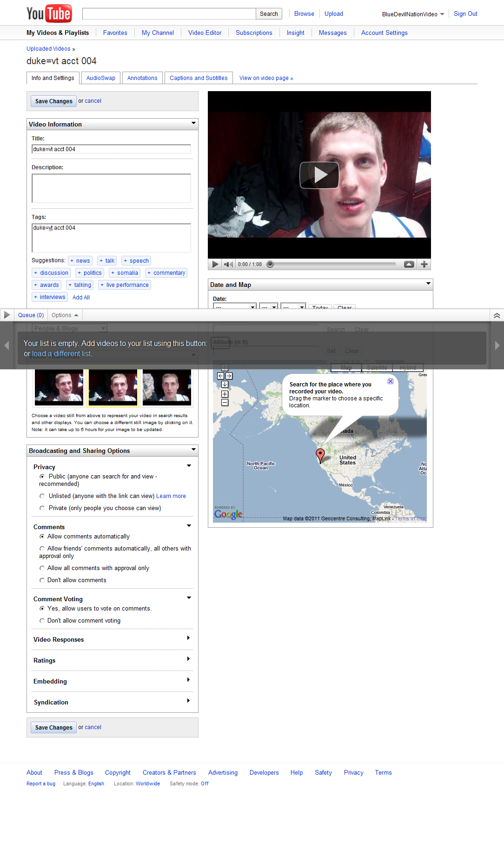504x850 pixels.
Task: Add the 'politics' suggested tag
Action: [90, 273]
